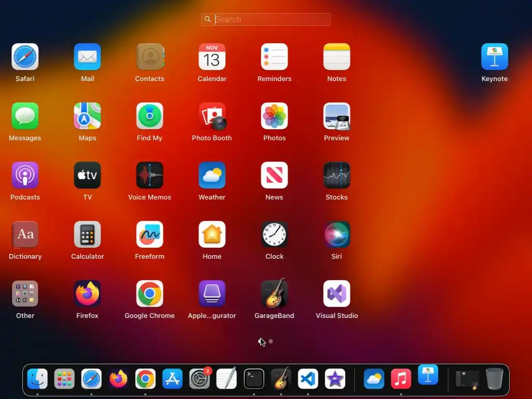Launch Visual Studio
This screenshot has width=532, height=399.
tap(337, 294)
